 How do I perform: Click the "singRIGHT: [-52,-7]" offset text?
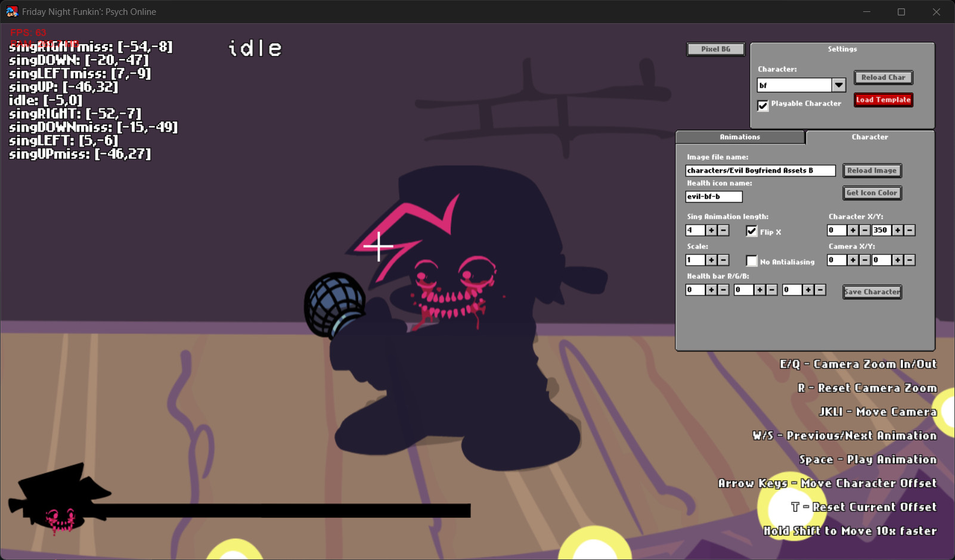(x=75, y=114)
